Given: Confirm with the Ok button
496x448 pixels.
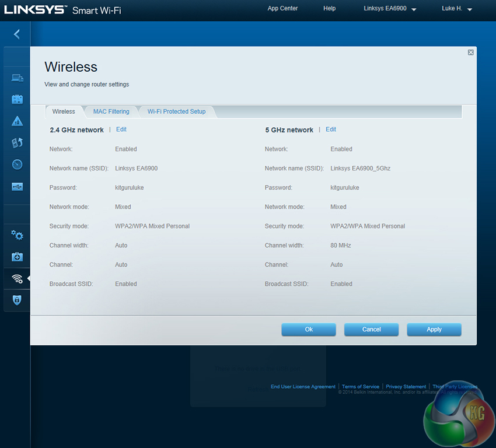Looking at the screenshot, I should tap(309, 330).
